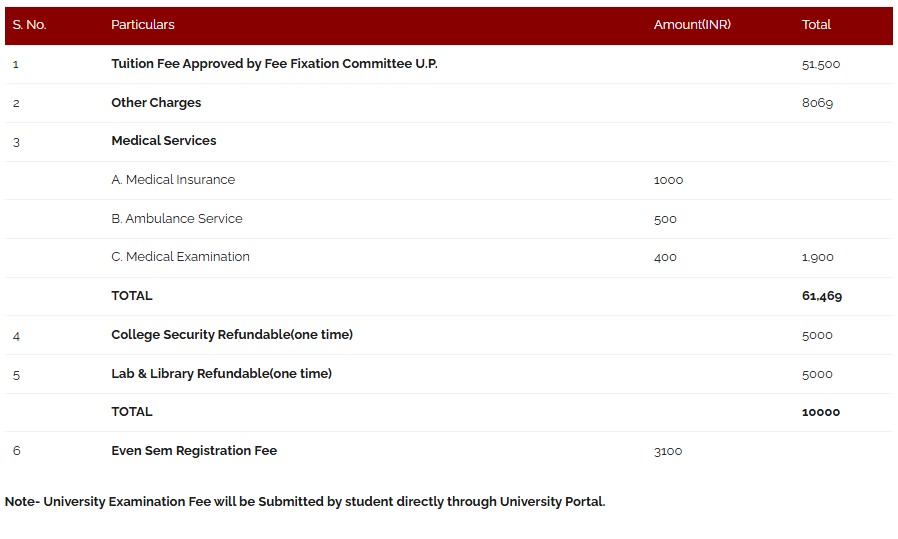Click the 51,500 tuition fee total
898x539 pixels.
(x=821, y=64)
